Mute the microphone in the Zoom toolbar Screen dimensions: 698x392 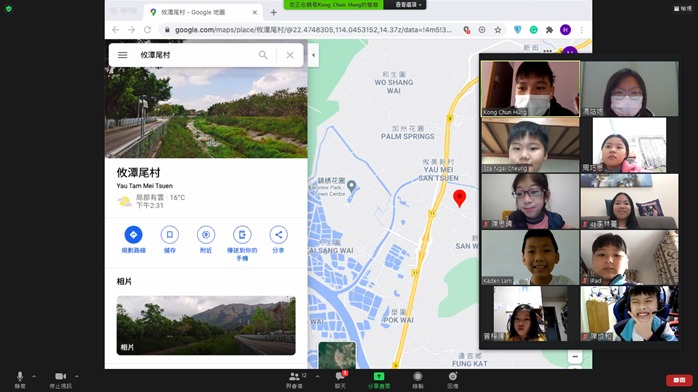(x=20, y=379)
